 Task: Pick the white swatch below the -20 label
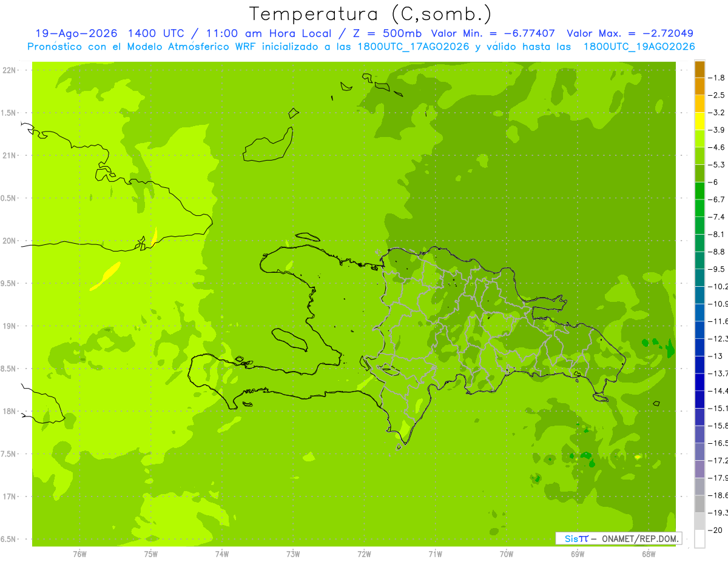pos(699,539)
